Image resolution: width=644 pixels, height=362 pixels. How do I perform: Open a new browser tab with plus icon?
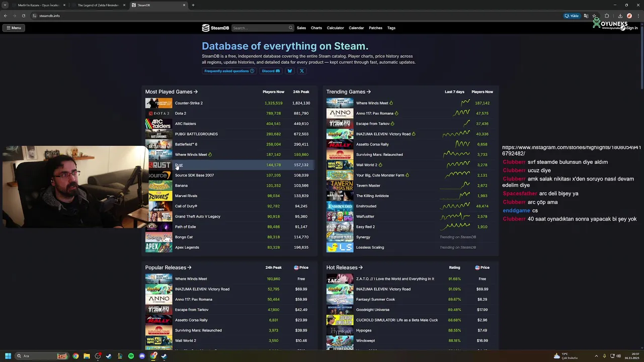tap(193, 5)
